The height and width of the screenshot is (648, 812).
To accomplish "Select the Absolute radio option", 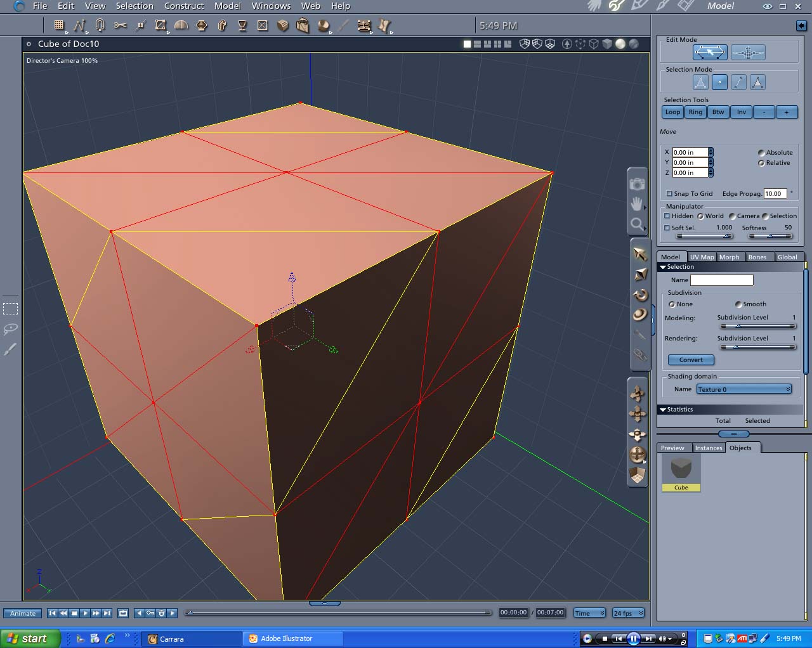I will pos(761,153).
